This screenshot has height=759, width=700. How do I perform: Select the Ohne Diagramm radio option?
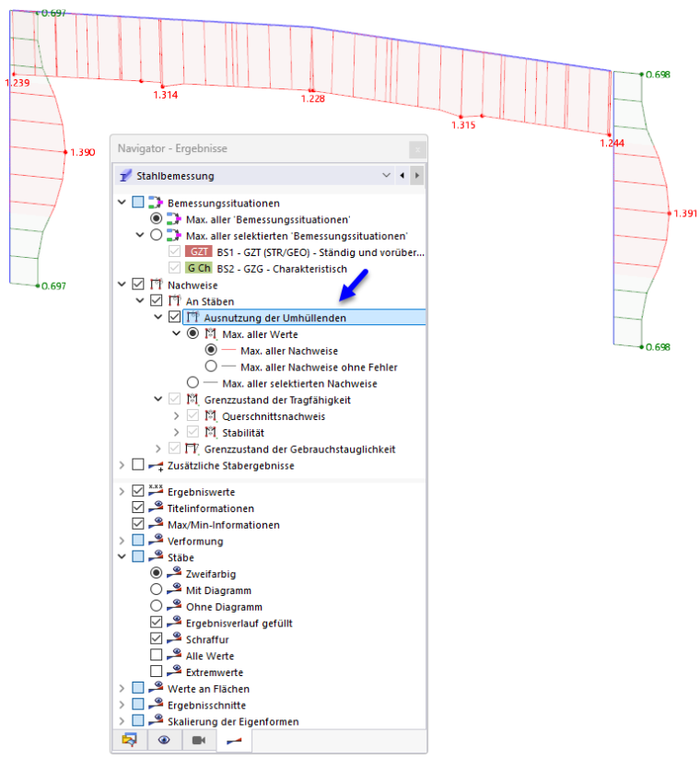[x=156, y=606]
